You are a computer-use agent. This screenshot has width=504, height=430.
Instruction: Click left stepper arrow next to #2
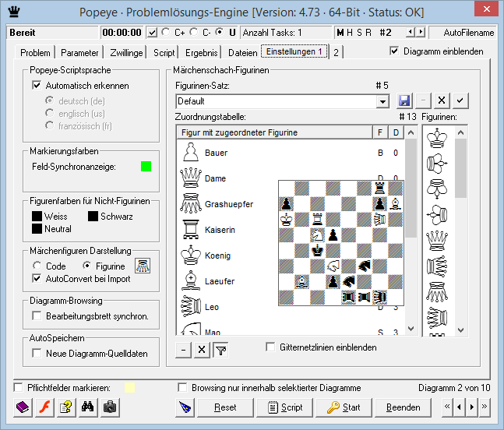pyautogui.click(x=410, y=32)
